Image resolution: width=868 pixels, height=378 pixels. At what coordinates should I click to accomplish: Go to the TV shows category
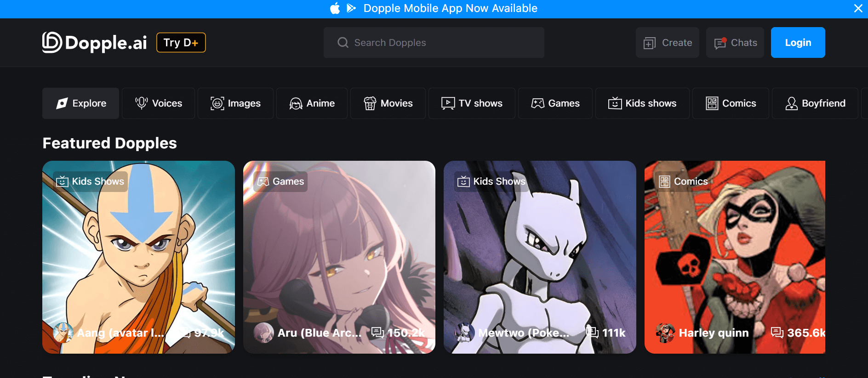coord(472,103)
